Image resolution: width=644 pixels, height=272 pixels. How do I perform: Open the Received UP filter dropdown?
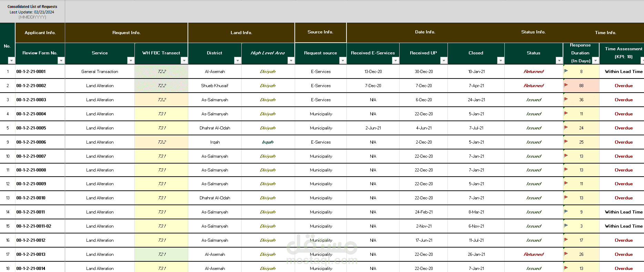click(444, 61)
